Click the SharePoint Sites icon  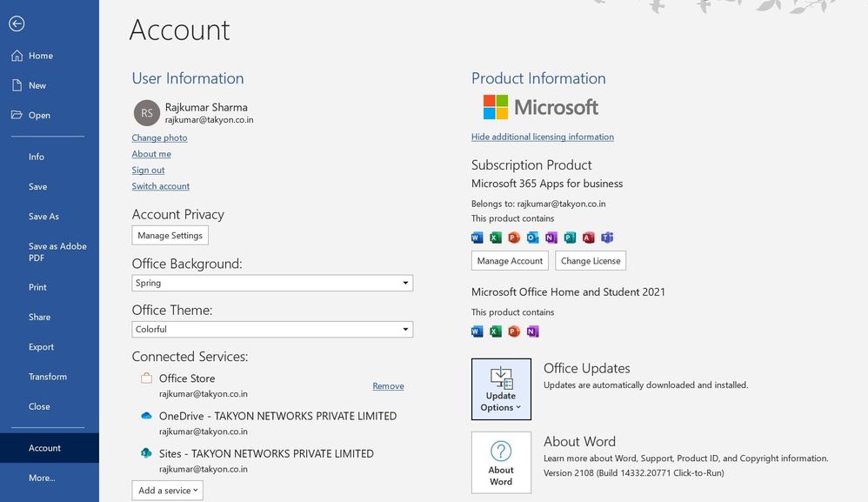pyautogui.click(x=146, y=453)
